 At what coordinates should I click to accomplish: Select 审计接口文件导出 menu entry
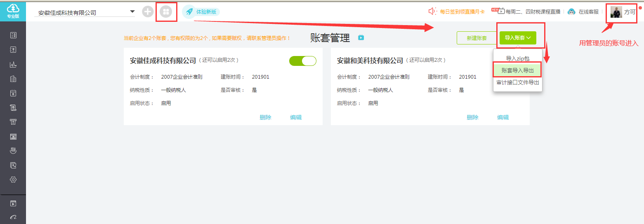(x=517, y=82)
